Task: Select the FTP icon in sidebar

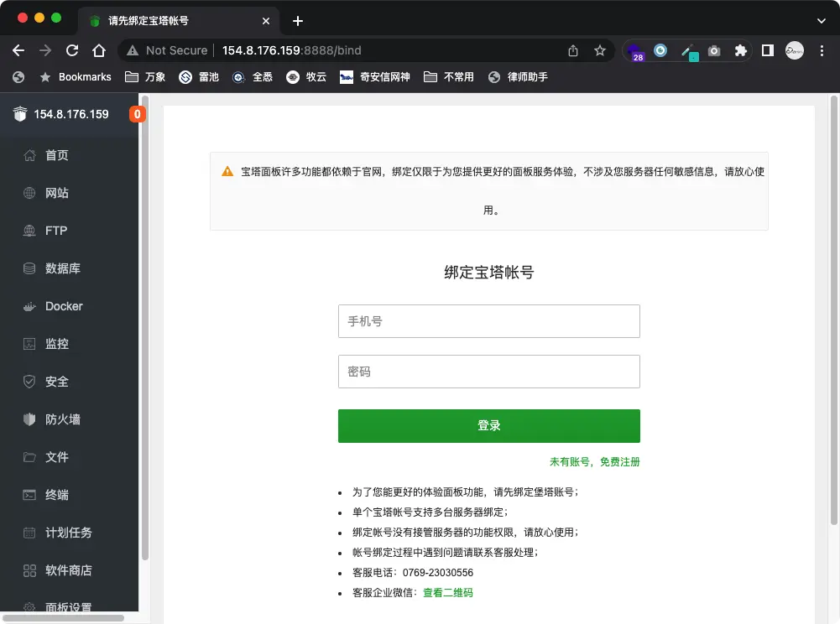Action: (29, 231)
